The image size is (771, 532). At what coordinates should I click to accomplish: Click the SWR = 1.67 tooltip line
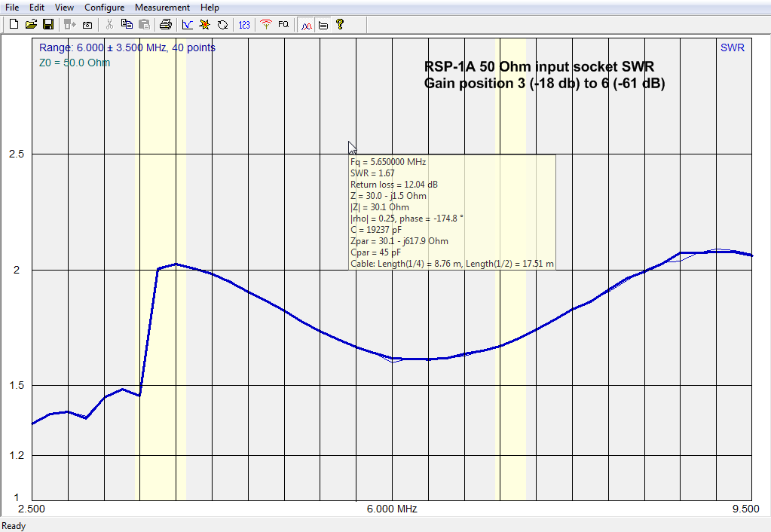(372, 173)
